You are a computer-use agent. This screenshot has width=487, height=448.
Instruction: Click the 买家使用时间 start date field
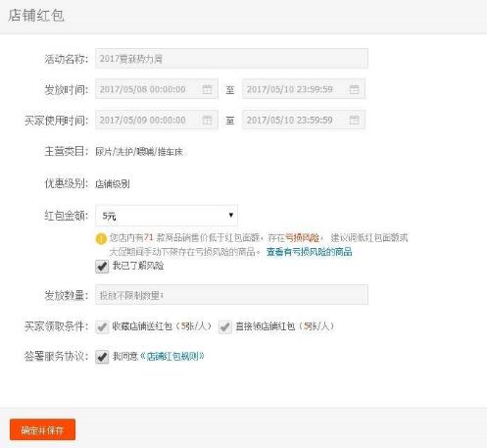157,120
